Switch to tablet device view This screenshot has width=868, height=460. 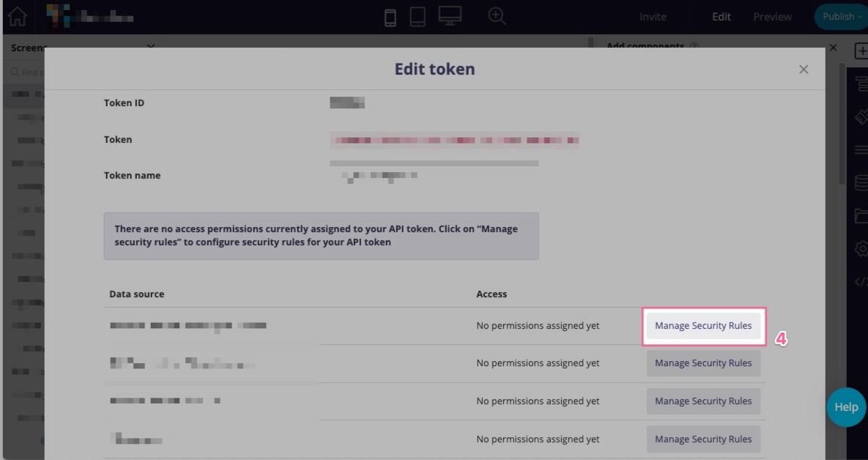tap(418, 17)
